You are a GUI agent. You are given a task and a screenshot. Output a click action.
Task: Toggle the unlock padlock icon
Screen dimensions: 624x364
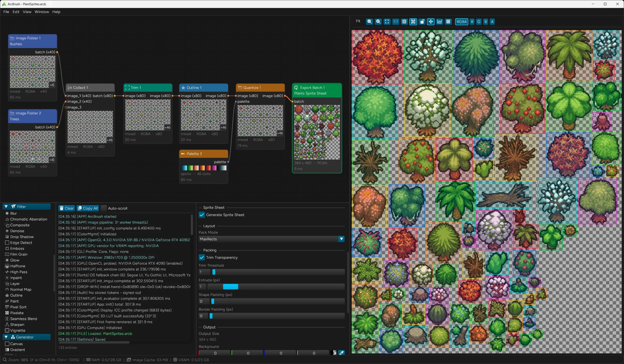(422, 22)
